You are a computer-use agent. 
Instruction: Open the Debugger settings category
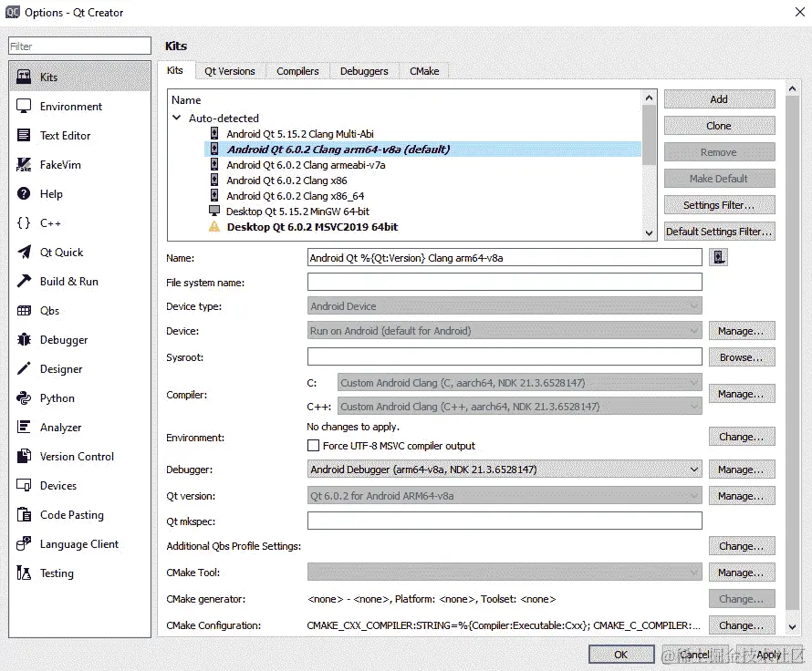[79, 340]
